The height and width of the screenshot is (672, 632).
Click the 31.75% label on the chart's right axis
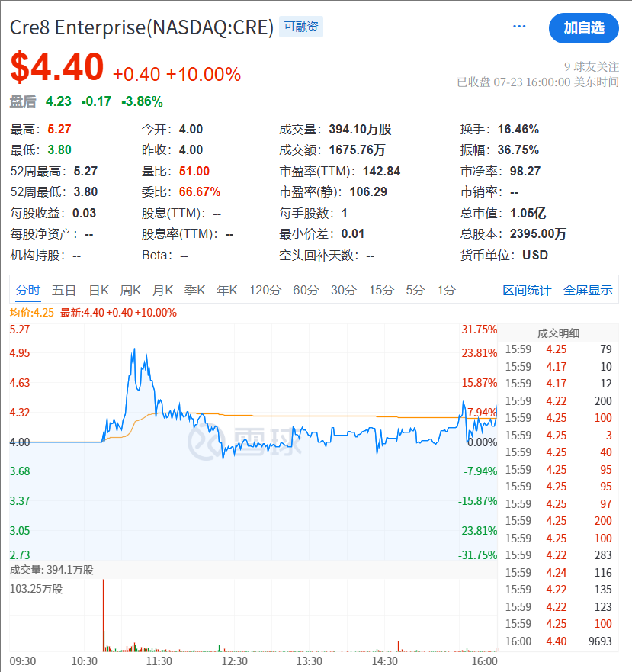479,330
